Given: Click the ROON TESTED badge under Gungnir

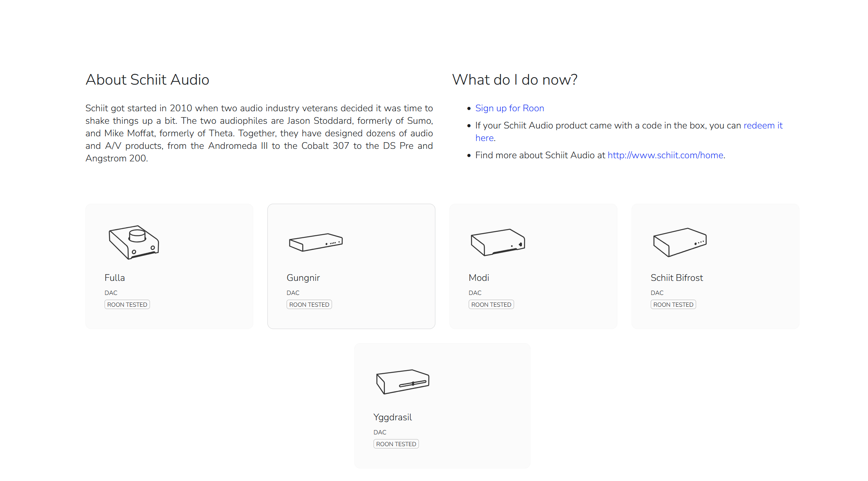Looking at the screenshot, I should click(309, 304).
